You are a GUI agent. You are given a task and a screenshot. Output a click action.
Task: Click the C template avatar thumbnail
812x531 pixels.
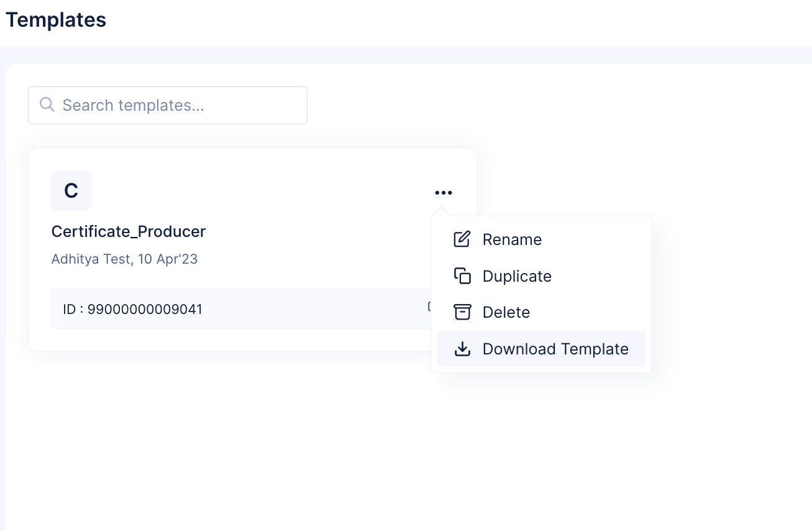(71, 190)
